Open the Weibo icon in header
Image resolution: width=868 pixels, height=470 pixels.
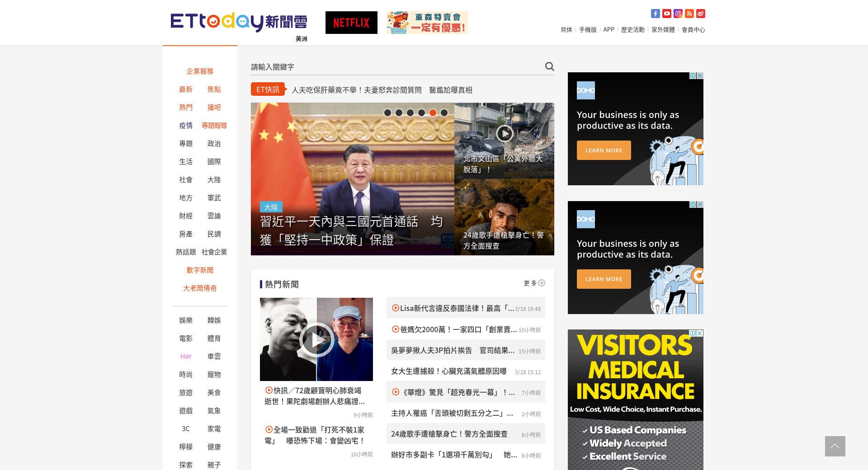pos(700,14)
